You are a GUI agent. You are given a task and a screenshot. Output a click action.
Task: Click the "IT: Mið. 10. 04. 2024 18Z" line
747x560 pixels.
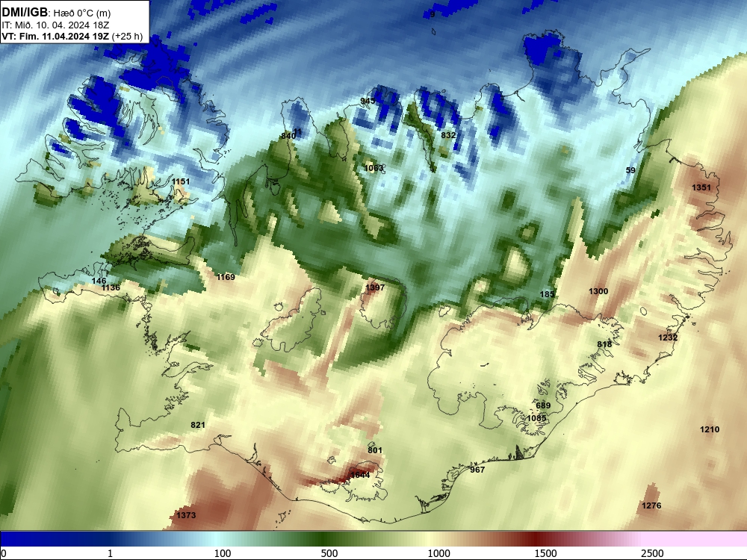tap(55, 25)
